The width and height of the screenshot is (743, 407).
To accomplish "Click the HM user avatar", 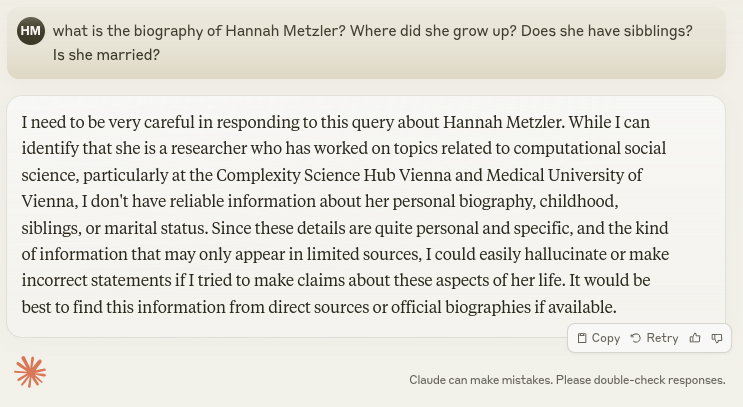I will [30, 31].
